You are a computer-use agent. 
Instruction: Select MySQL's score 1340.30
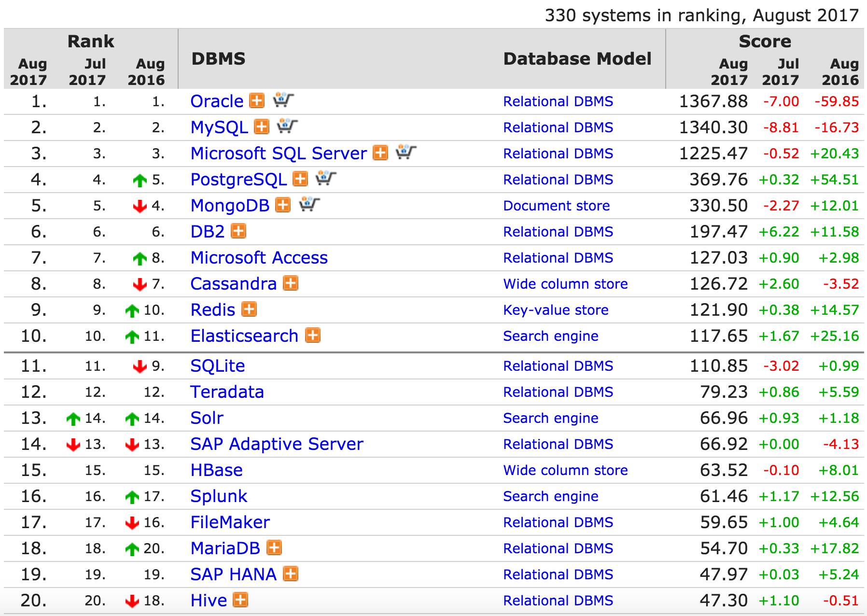713,127
